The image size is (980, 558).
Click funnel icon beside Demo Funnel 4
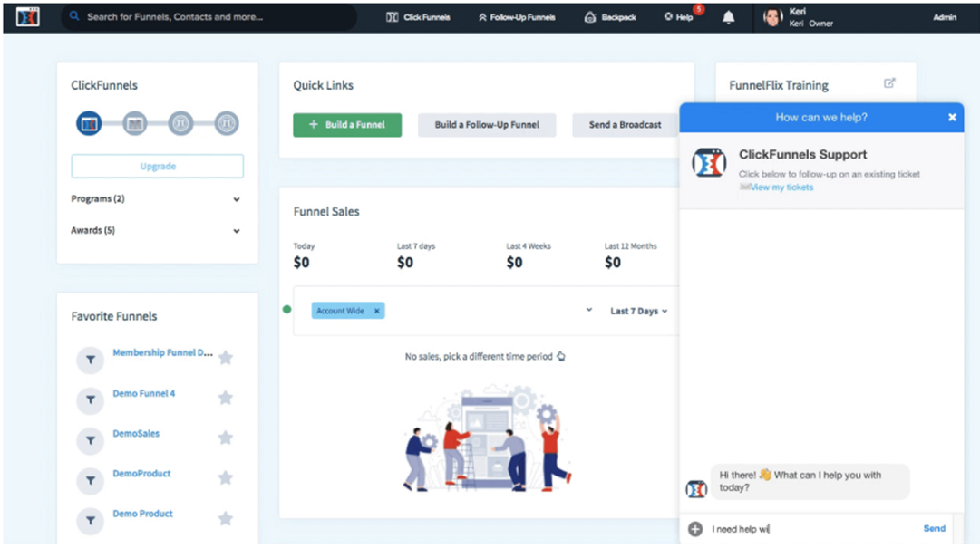tap(90, 400)
